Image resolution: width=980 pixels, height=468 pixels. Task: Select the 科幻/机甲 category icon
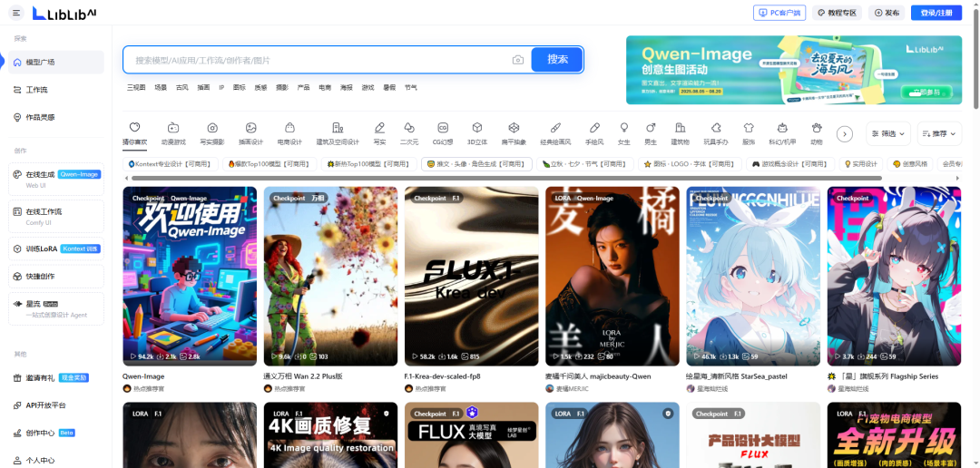(782, 128)
